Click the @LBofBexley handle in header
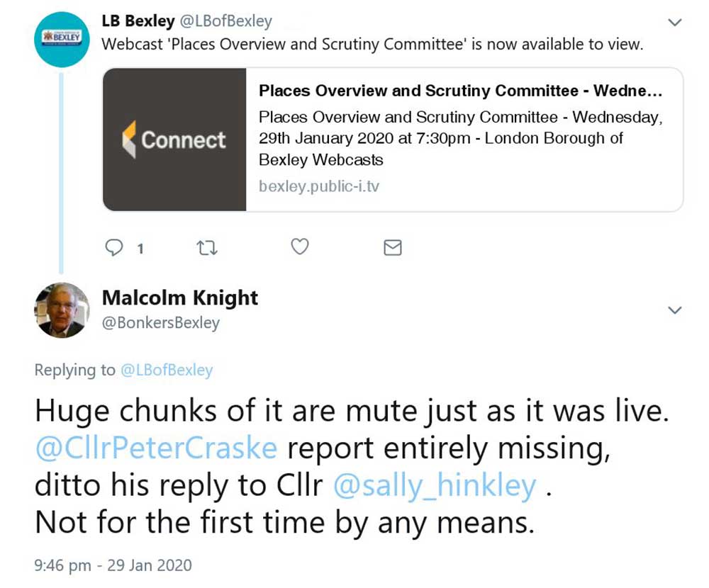This screenshot has height=588, width=709. [x=225, y=21]
